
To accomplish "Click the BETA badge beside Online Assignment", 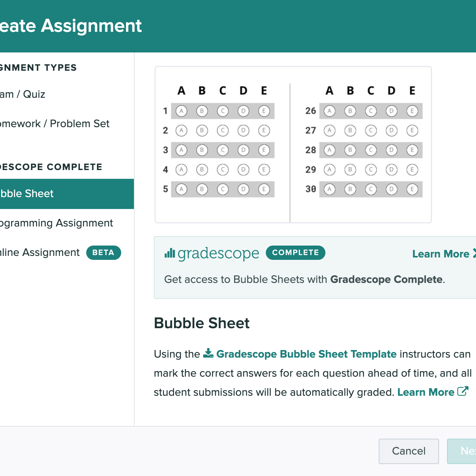I will tap(104, 253).
